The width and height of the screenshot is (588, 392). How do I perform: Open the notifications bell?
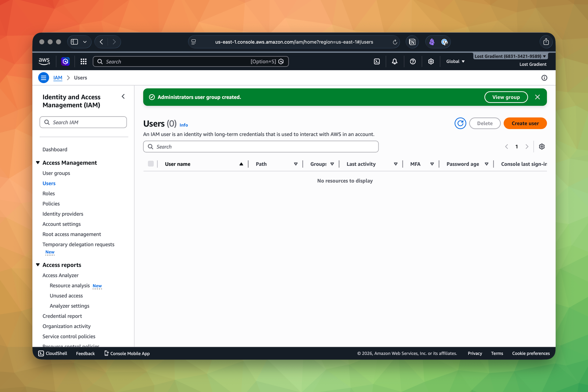pyautogui.click(x=394, y=61)
